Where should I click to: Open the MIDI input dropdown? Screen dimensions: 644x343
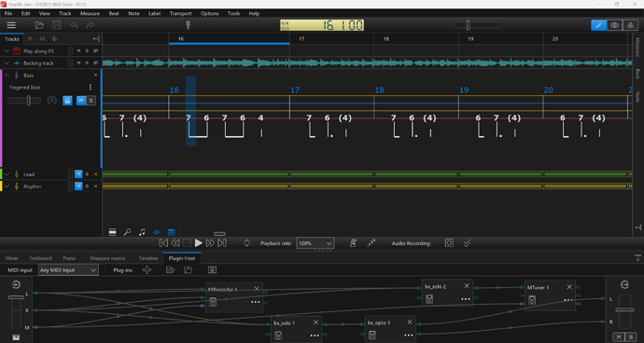[x=68, y=270]
